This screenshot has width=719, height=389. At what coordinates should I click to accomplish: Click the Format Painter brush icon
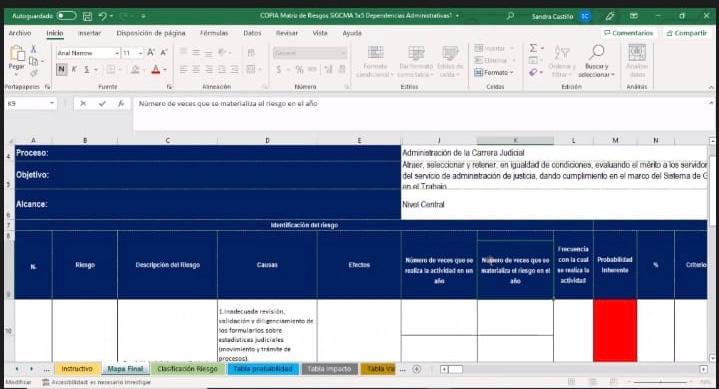coord(33,73)
